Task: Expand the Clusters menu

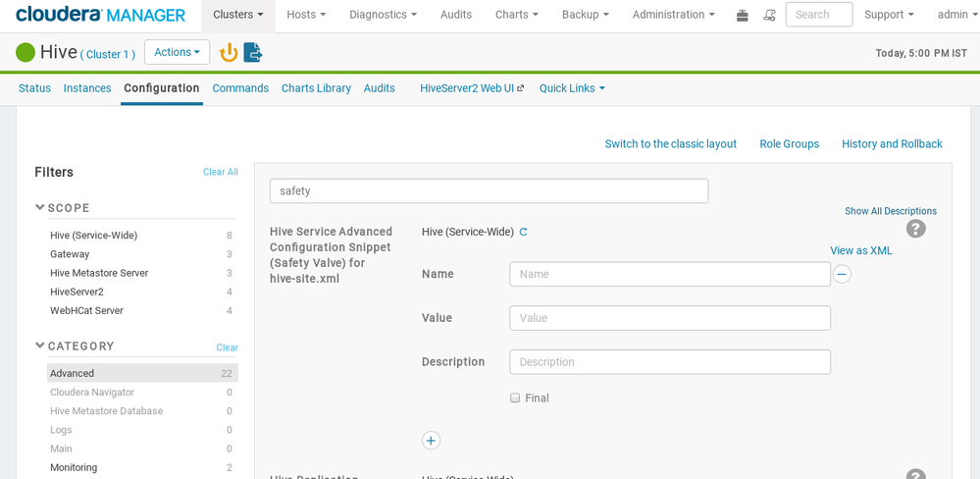Action: coord(237,15)
